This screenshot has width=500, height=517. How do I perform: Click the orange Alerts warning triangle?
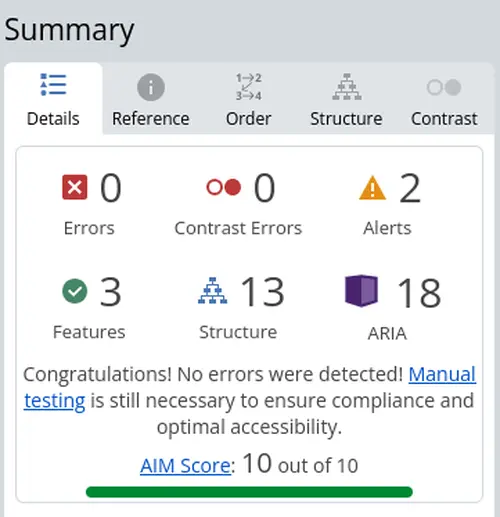click(x=373, y=188)
